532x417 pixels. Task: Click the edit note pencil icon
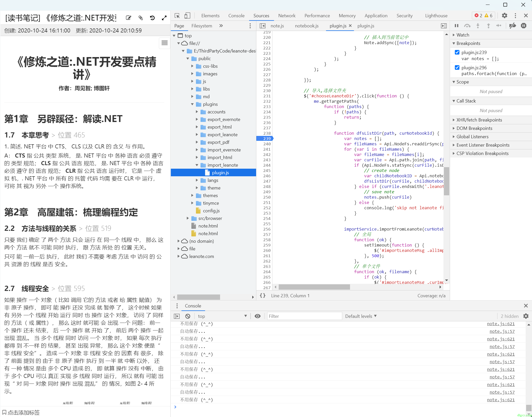point(128,18)
